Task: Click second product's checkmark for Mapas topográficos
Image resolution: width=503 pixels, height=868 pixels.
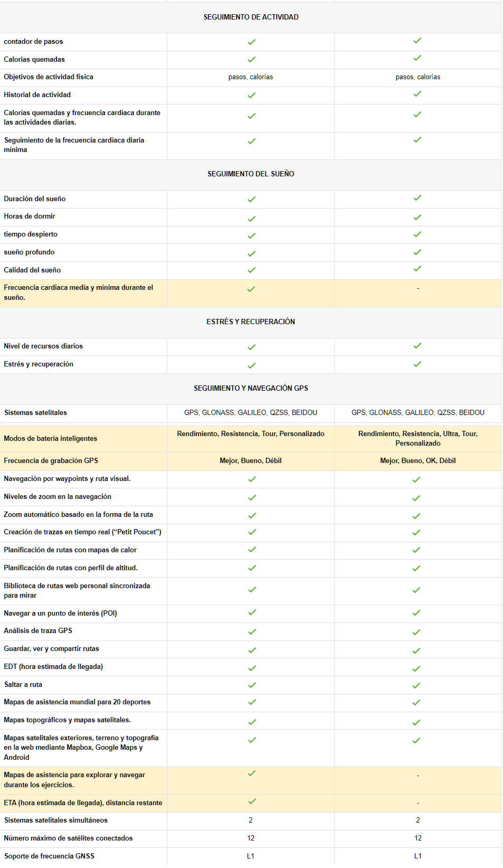Action: (x=416, y=722)
